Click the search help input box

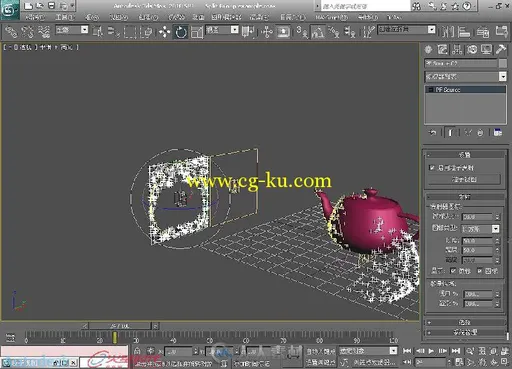pos(365,6)
